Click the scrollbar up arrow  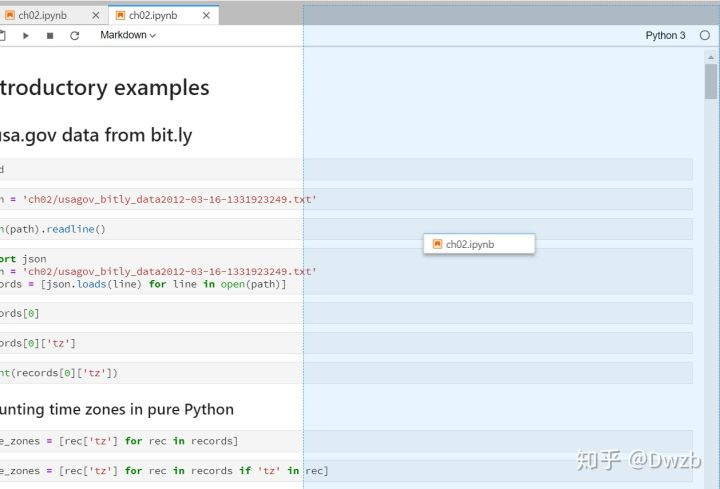(x=711, y=57)
